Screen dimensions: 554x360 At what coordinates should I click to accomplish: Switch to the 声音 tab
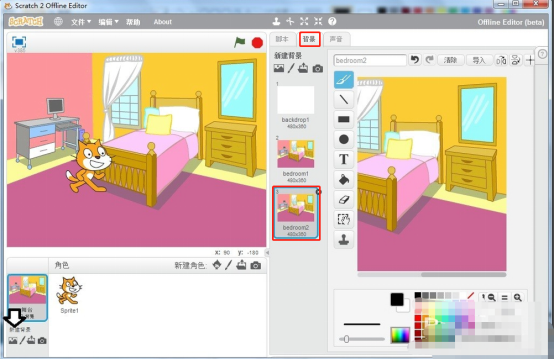point(336,39)
